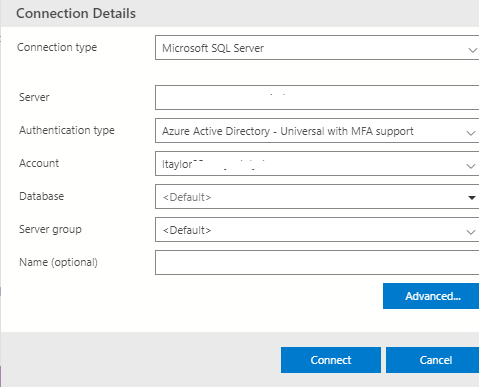
Task: Click the Connection type label
Action: tap(57, 48)
